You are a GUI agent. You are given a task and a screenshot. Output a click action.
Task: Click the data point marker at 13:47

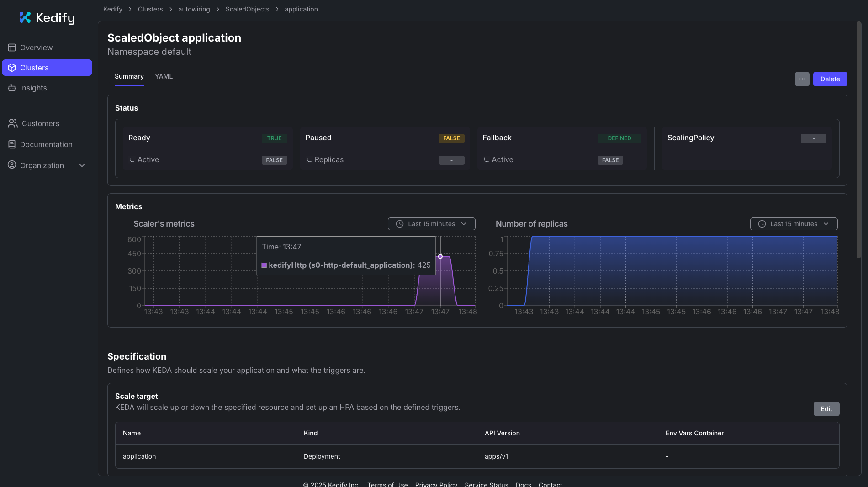[440, 256]
